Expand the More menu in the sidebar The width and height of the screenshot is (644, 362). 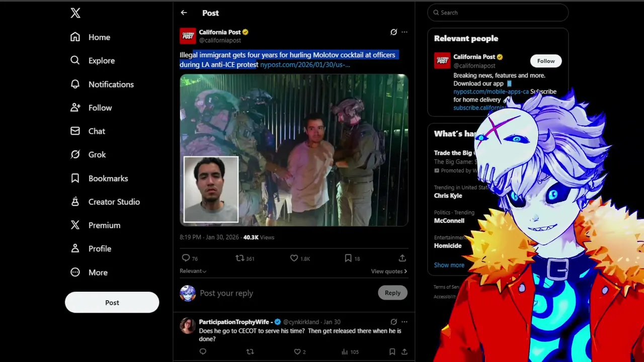tap(89, 273)
